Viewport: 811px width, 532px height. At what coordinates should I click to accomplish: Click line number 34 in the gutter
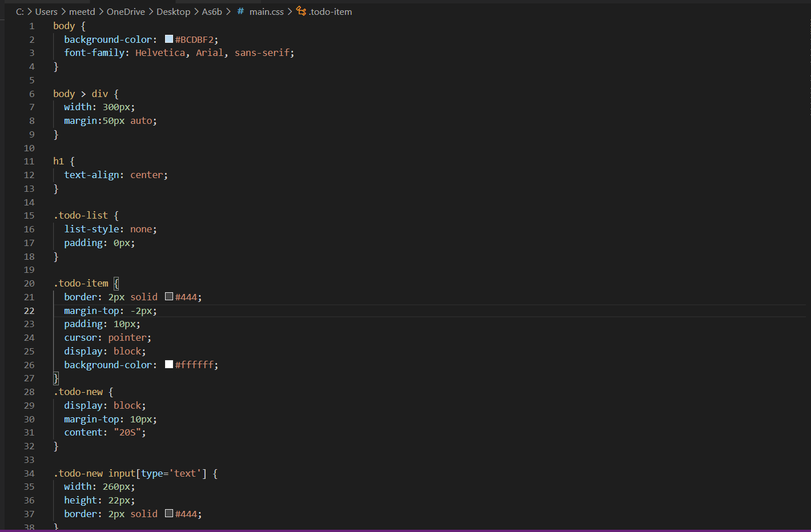[29, 473]
